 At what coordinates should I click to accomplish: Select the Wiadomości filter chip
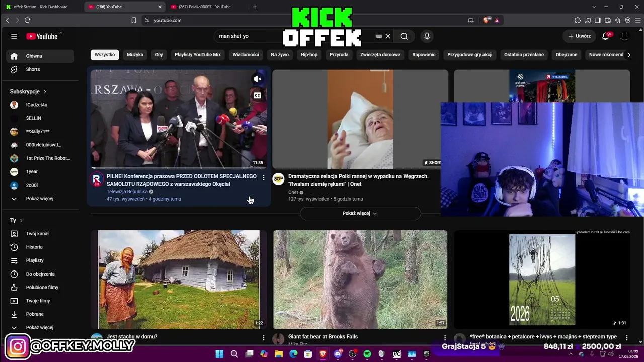(246, 55)
